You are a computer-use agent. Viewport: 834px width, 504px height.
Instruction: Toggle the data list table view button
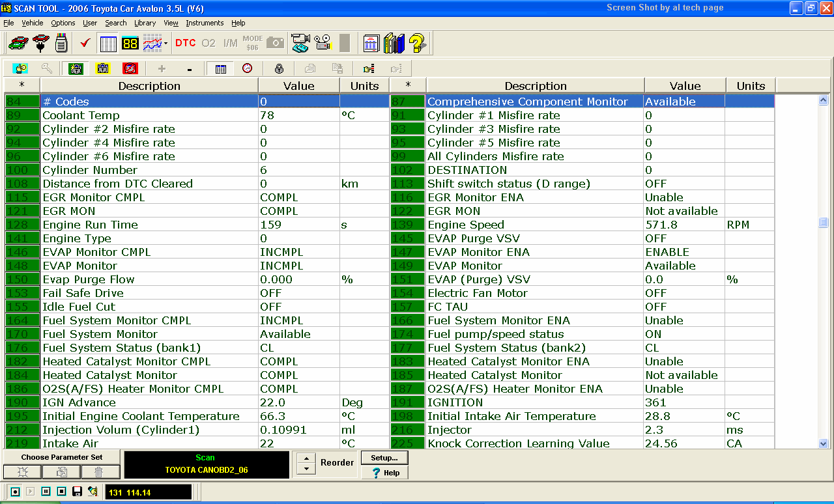click(x=108, y=44)
